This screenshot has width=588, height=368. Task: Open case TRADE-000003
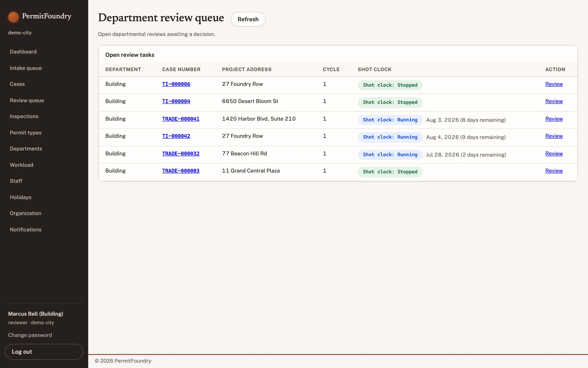[180, 171]
